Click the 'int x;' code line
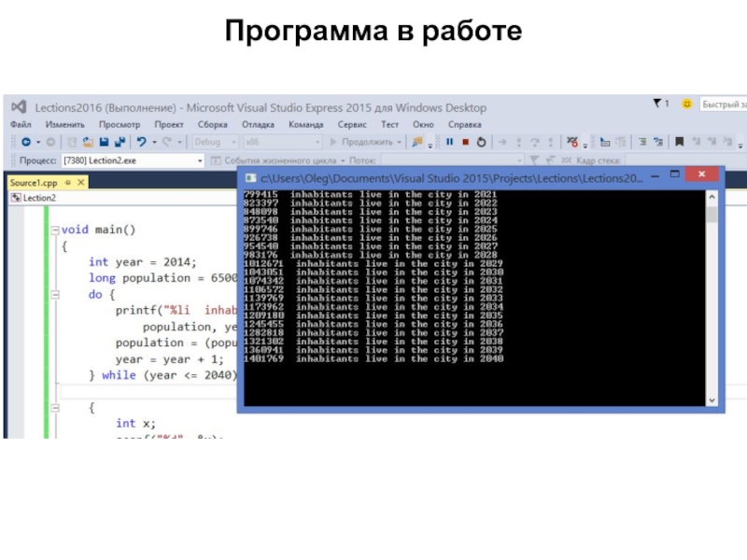This screenshot has height=560, width=747. click(135, 424)
